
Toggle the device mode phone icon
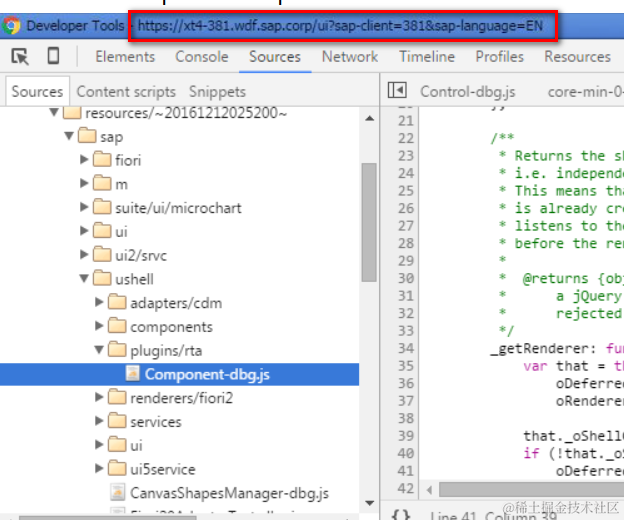pyautogui.click(x=53, y=56)
